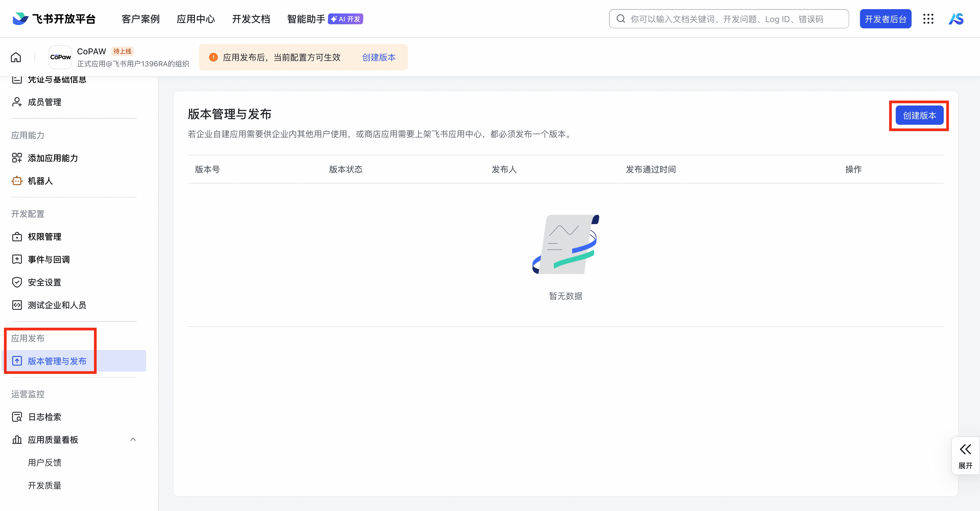This screenshot has width=980, height=511.
Task: Open the apps grid icon top right
Action: pyautogui.click(x=929, y=19)
